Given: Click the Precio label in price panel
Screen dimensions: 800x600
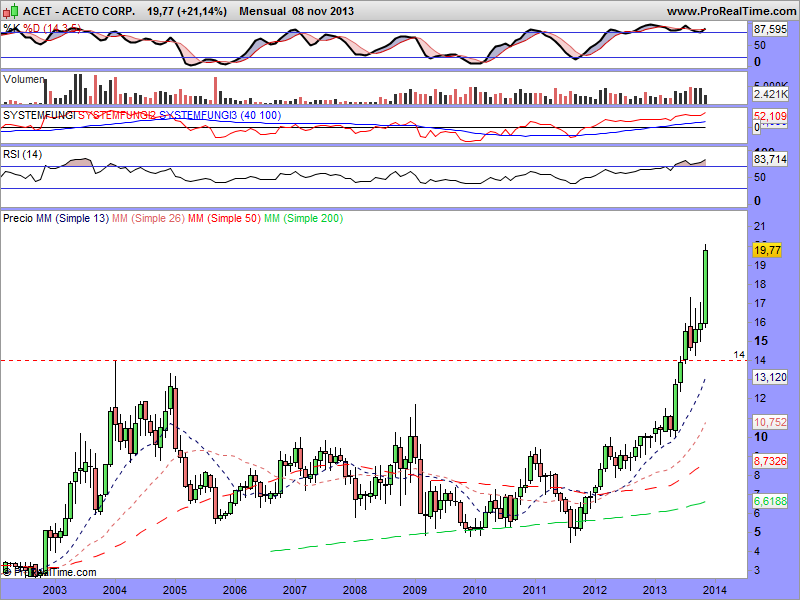Looking at the screenshot, I should click(x=18, y=218).
